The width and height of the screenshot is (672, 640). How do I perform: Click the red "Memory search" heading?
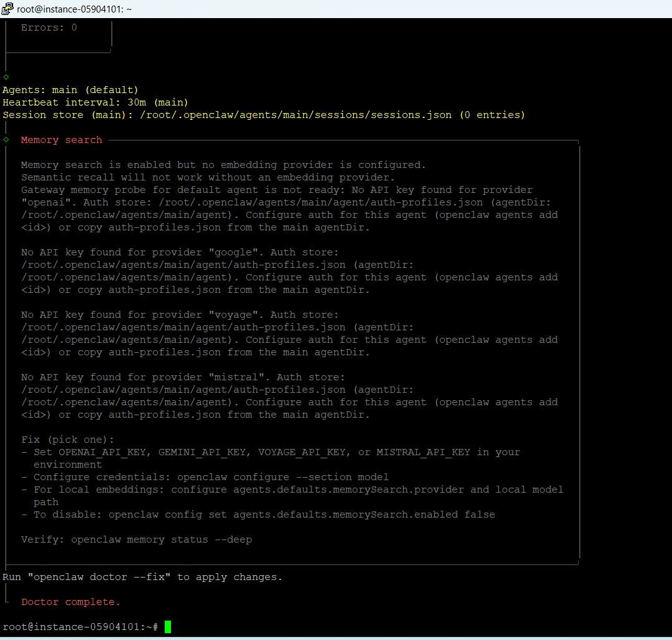tap(61, 140)
